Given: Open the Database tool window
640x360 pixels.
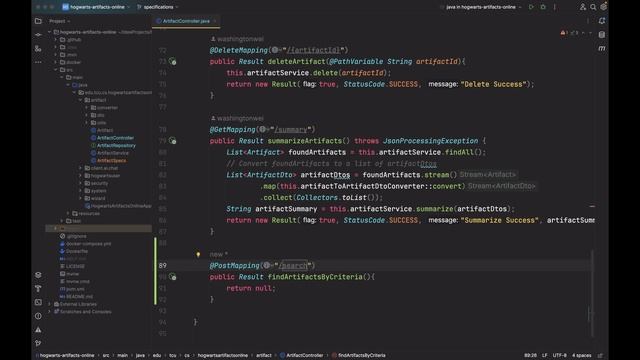Looking at the screenshot, I should 602,35.
